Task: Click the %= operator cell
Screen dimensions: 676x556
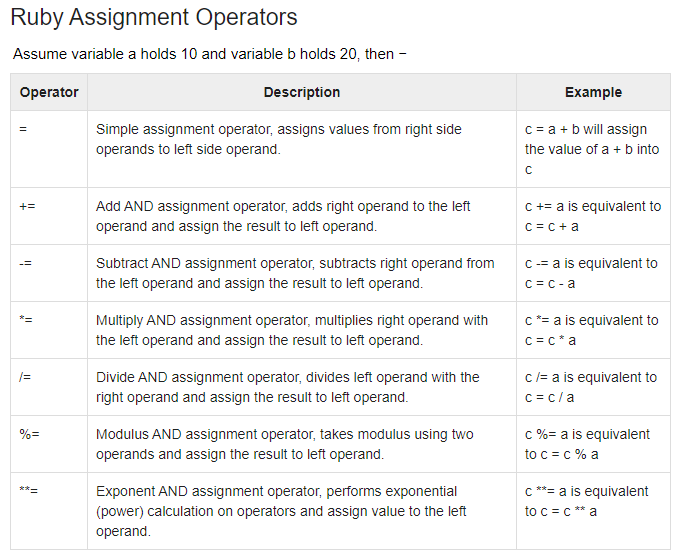Action: (49, 444)
